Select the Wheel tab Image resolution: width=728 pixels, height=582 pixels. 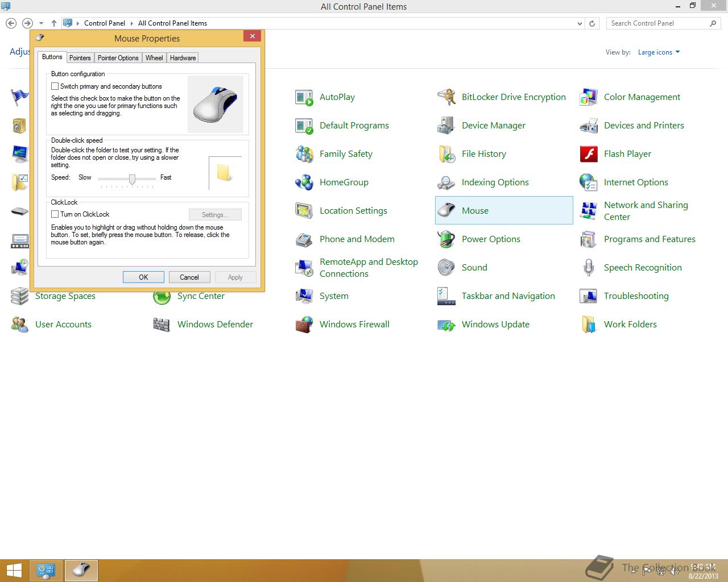tap(154, 58)
